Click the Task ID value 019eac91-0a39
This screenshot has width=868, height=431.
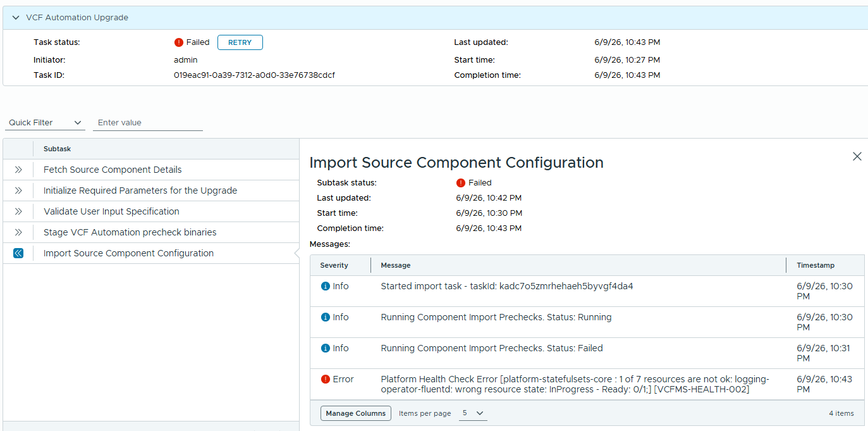click(x=254, y=75)
